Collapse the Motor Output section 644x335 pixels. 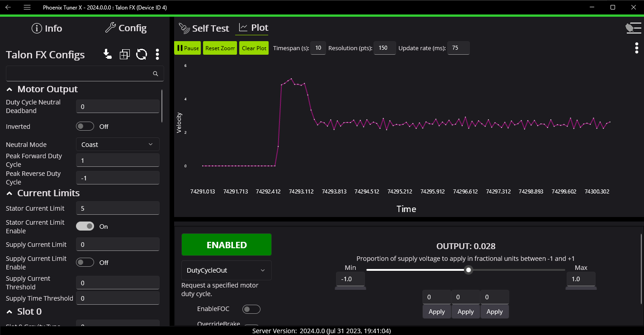click(9, 90)
